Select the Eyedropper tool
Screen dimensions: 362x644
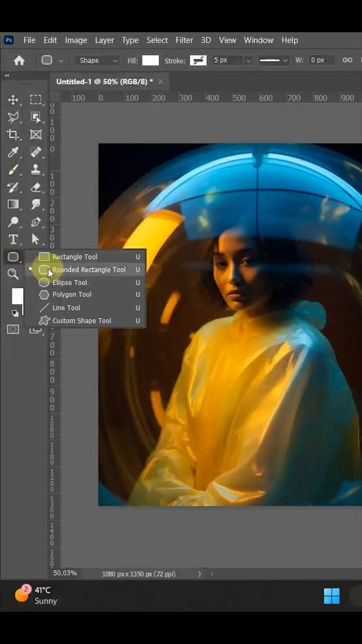[x=13, y=152]
